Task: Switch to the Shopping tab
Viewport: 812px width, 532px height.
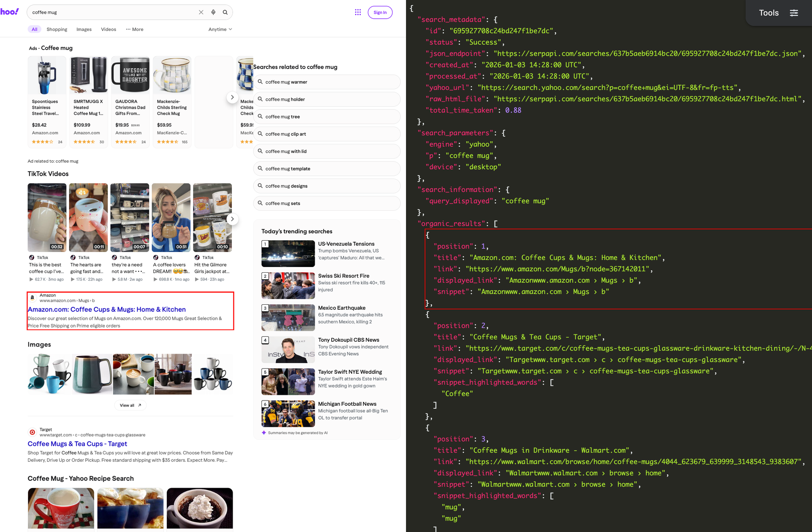Action: coord(57,29)
